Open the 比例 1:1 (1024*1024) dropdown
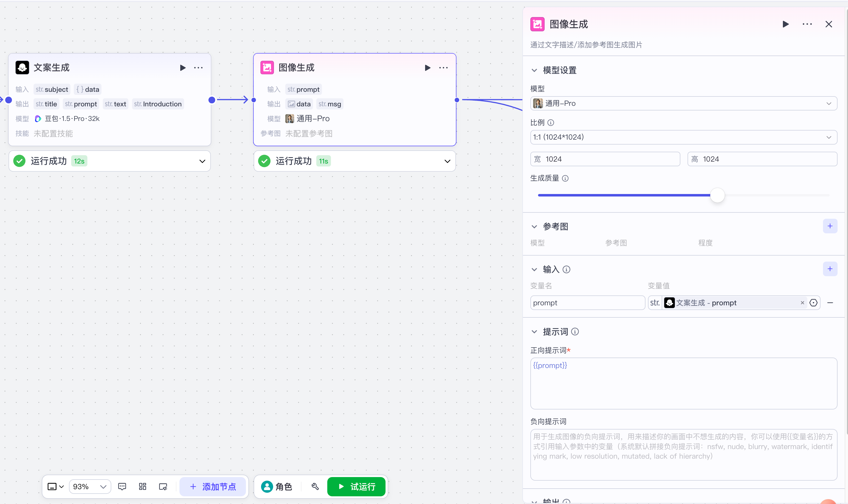This screenshot has height=504, width=848. coord(683,137)
